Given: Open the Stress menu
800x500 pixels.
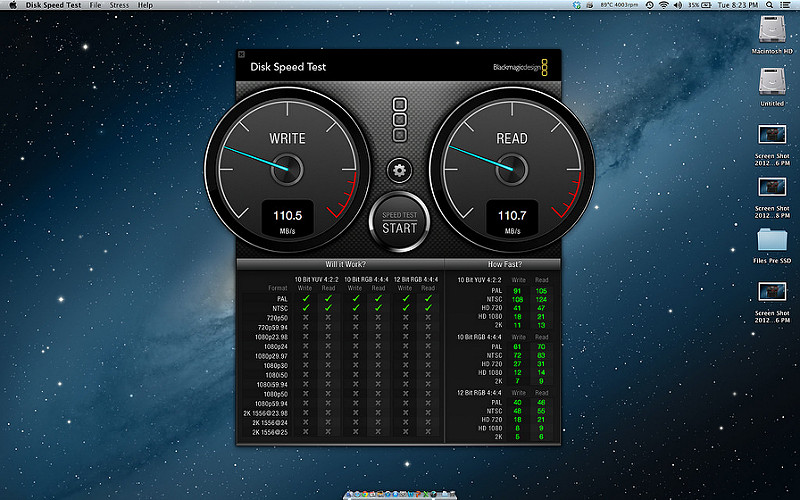Looking at the screenshot, I should coord(119,6).
